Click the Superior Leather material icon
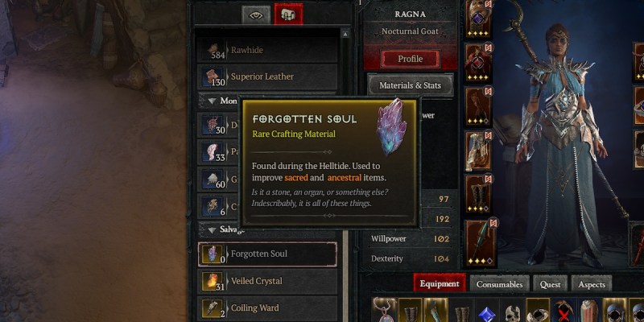The image size is (644, 322). point(213,77)
